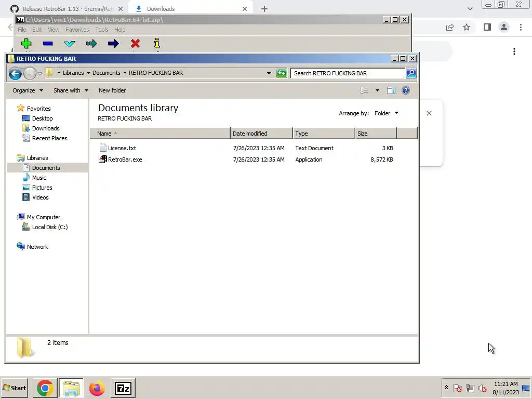Open Chrome tab search chevron
This screenshot has width=532, height=399.
point(470,9)
